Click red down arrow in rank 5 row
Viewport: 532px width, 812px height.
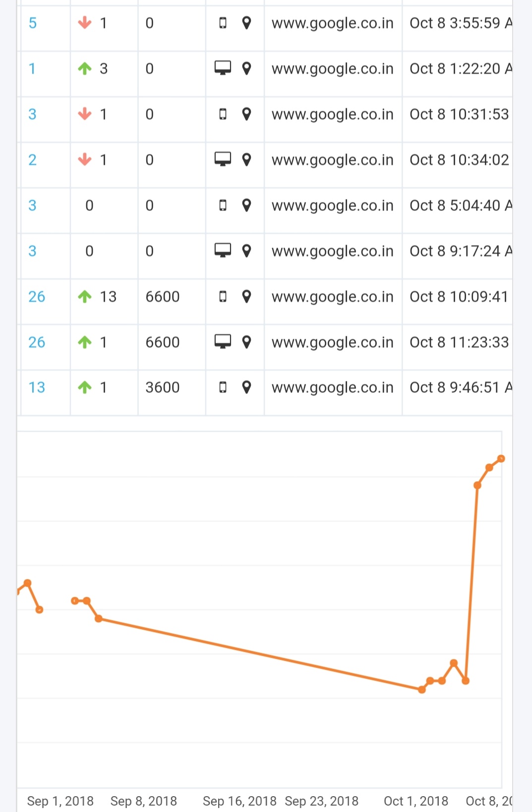pyautogui.click(x=85, y=23)
